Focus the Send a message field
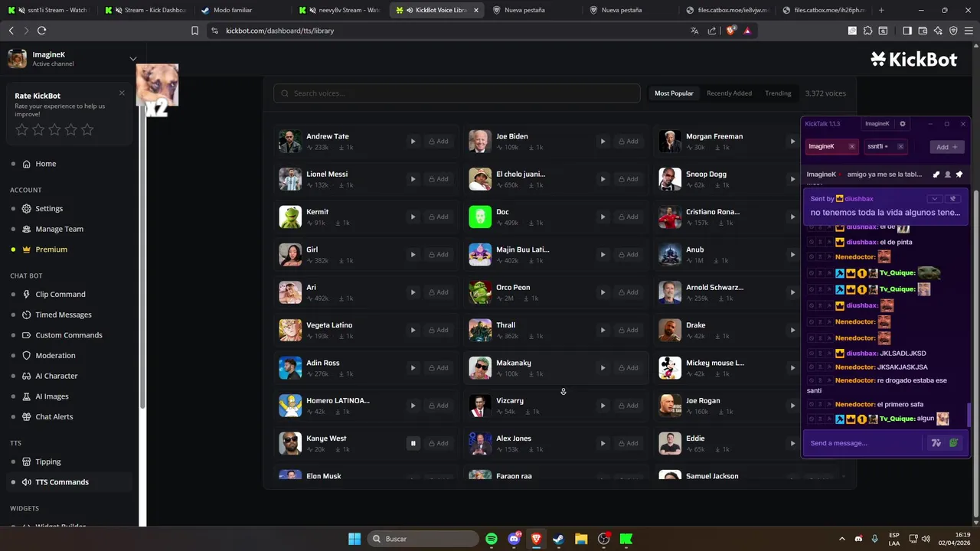The height and width of the screenshot is (551, 980). pos(865,443)
